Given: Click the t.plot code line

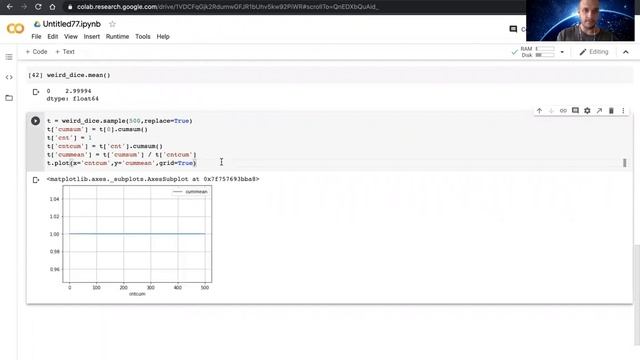Looking at the screenshot, I should [x=122, y=163].
